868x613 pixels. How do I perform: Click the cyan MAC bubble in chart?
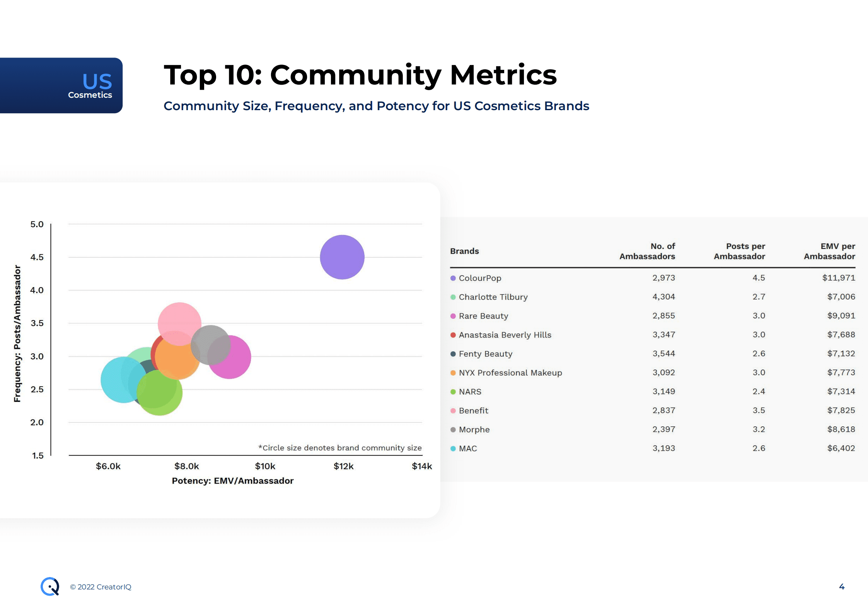(x=116, y=381)
